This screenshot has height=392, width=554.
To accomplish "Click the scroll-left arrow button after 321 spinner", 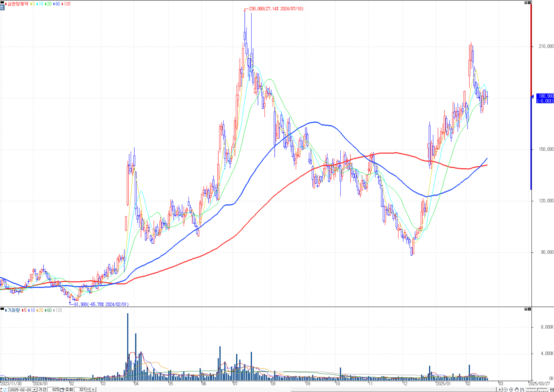I will click(93, 390).
